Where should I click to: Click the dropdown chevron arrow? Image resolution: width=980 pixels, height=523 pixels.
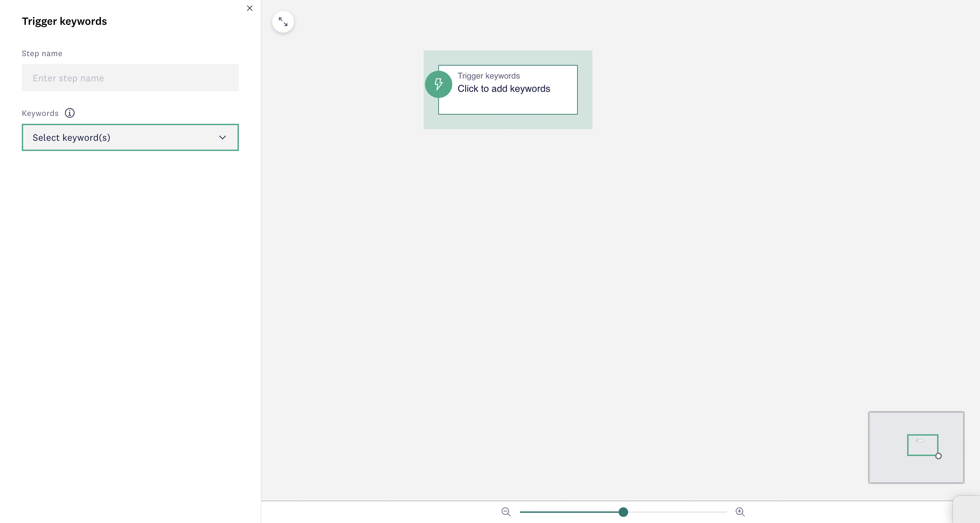pyautogui.click(x=223, y=137)
